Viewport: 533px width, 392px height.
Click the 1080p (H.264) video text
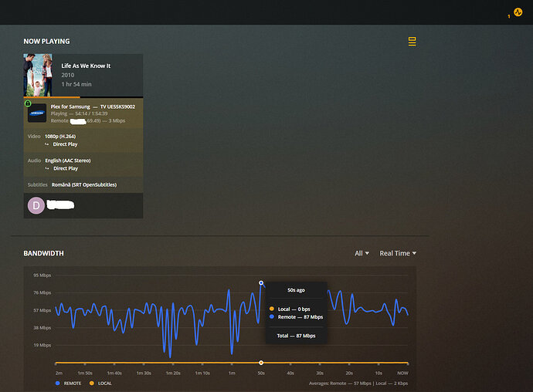(x=60, y=137)
